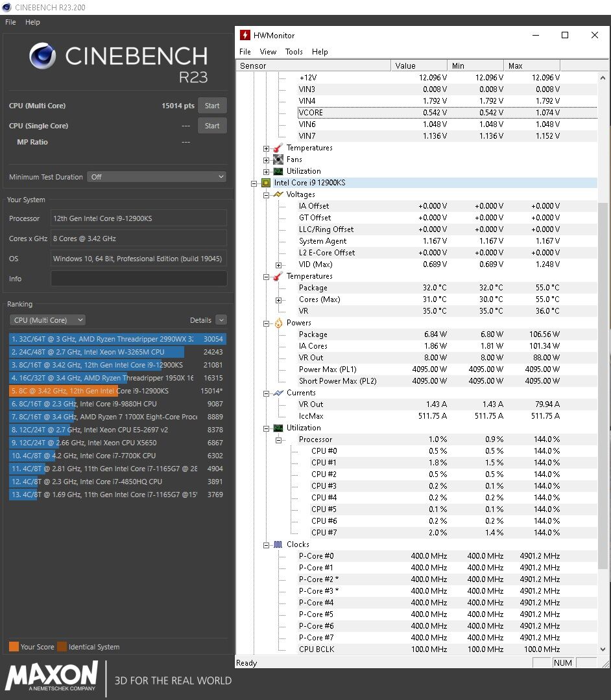
Task: Click the CPU Temperatures thermometer icon
Action: tap(278, 276)
